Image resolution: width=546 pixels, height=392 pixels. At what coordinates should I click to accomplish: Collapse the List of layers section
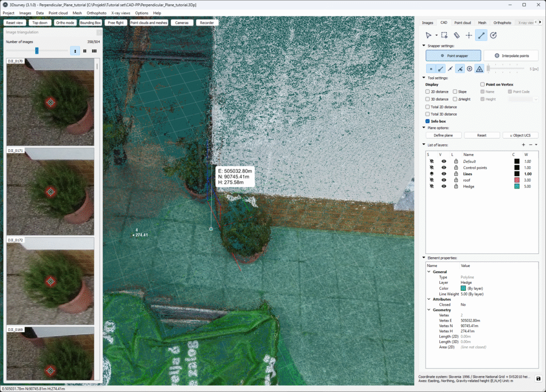coord(424,145)
